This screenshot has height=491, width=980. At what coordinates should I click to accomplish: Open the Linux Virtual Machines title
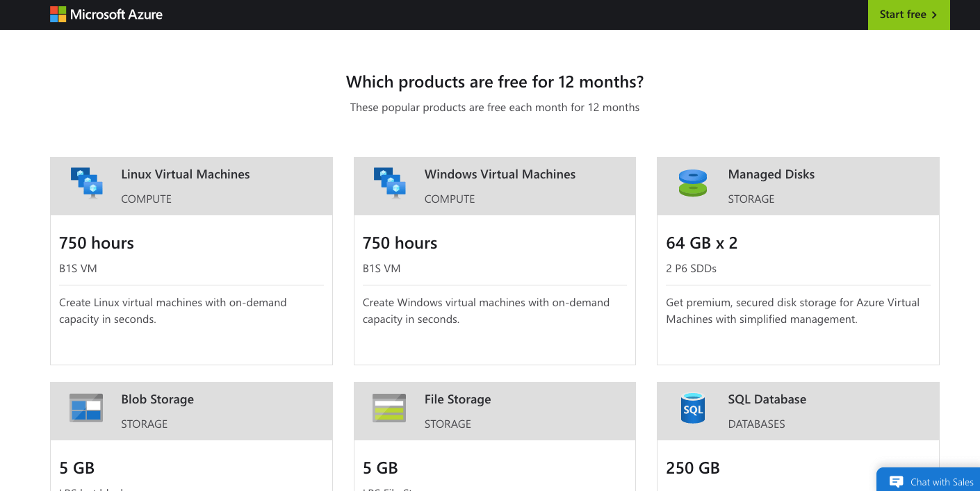click(186, 174)
